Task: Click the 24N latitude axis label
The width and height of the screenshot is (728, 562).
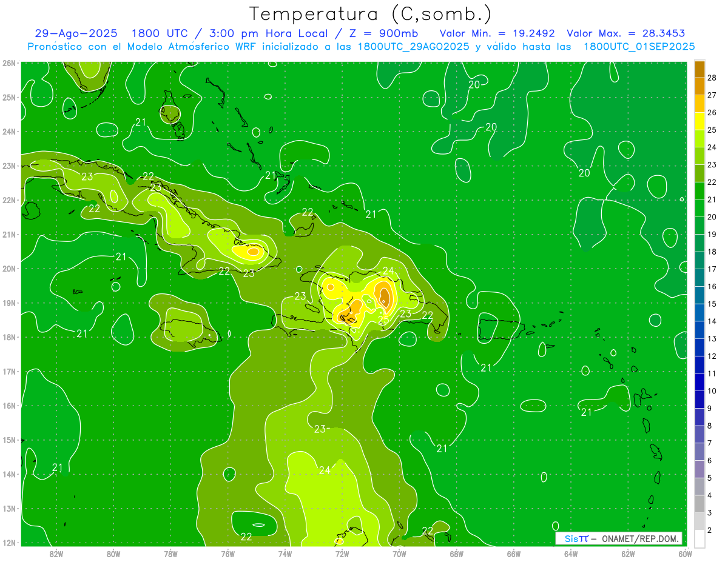Action: pos(9,132)
